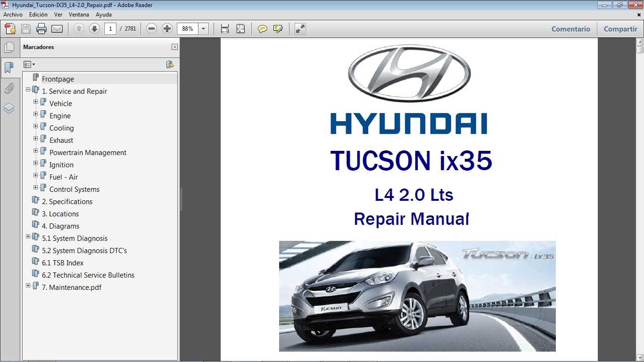Open the Bookmarks panel icon

(9, 68)
